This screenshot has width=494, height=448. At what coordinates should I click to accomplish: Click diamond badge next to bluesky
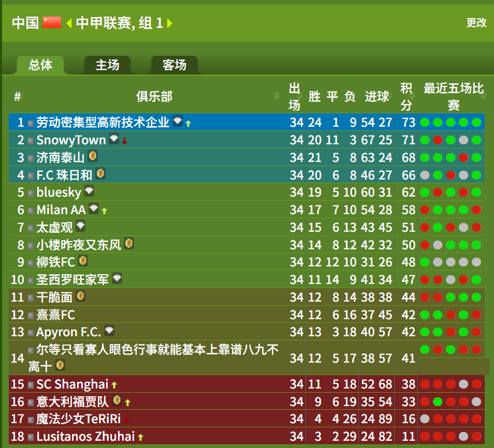click(x=89, y=191)
